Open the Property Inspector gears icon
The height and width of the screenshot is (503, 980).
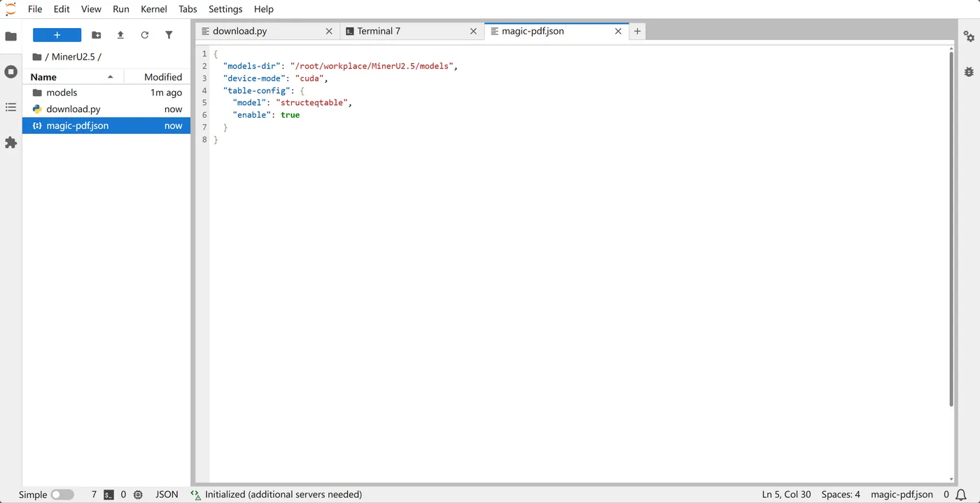click(x=969, y=36)
